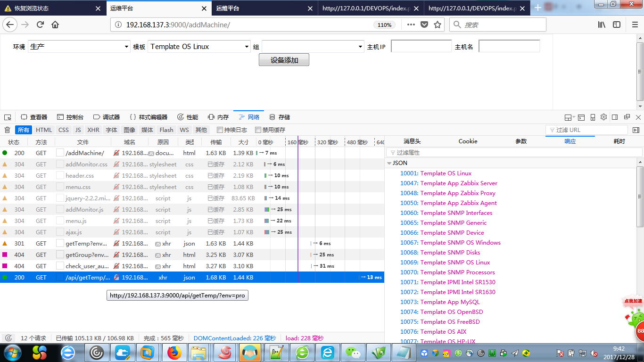Focus the 过滤 URL filter box
644x362 pixels.
coord(586,130)
